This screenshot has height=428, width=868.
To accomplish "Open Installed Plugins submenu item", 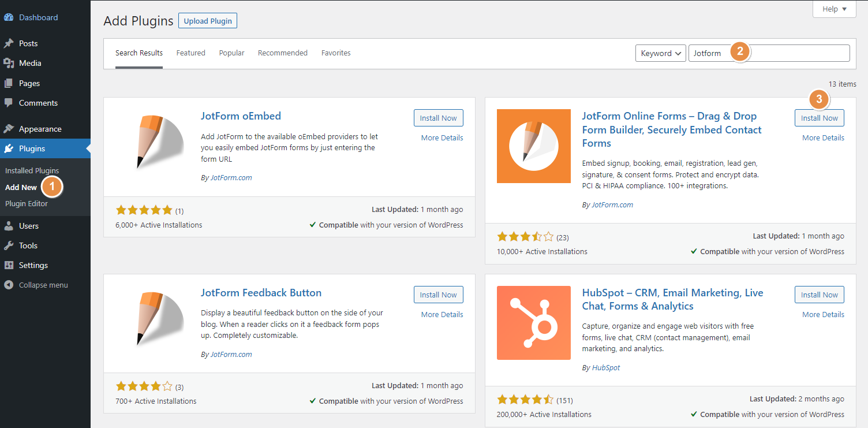I will click(x=32, y=170).
